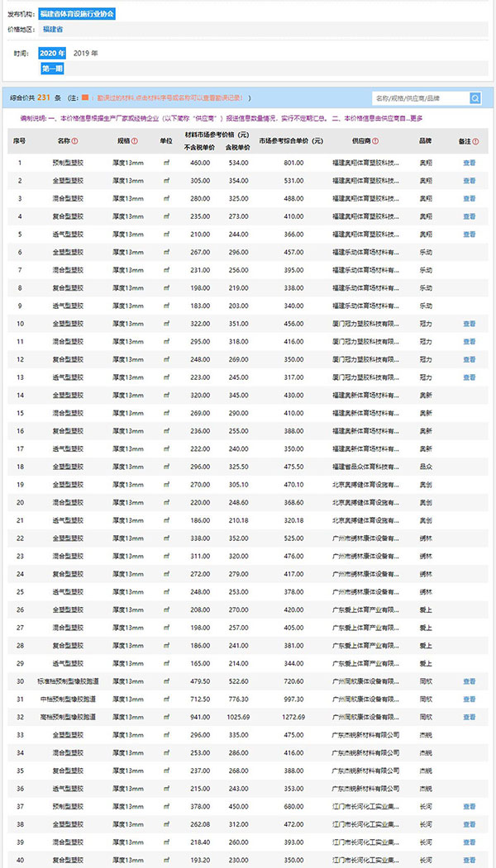496x868 pixels.
Task: Choose publisher 福建省体育设施行业协会
Action: [x=77, y=14]
